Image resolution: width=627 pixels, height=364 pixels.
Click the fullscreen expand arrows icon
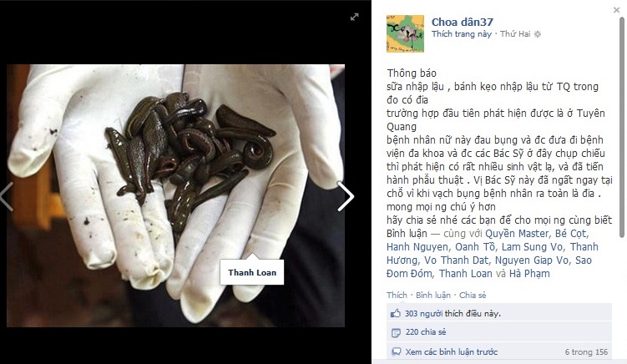click(354, 17)
